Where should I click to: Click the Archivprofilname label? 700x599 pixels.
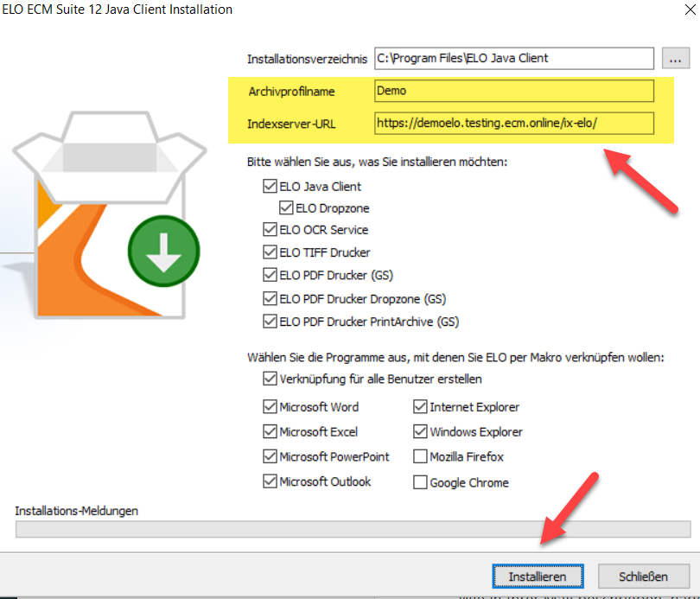click(x=291, y=92)
